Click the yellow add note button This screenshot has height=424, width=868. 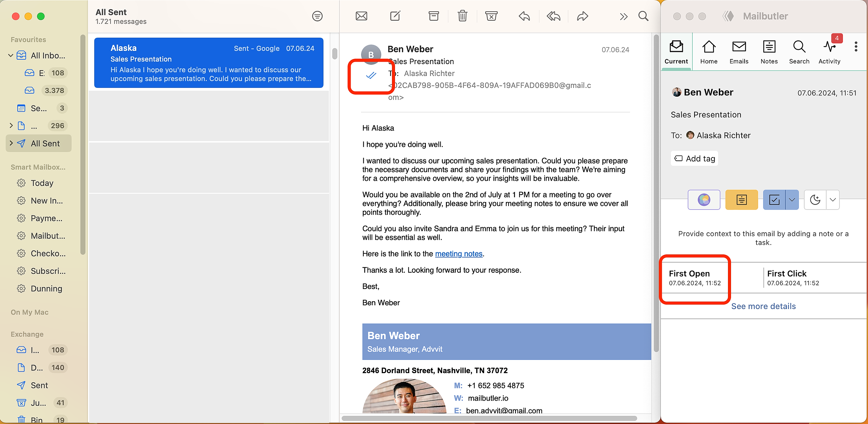742,200
